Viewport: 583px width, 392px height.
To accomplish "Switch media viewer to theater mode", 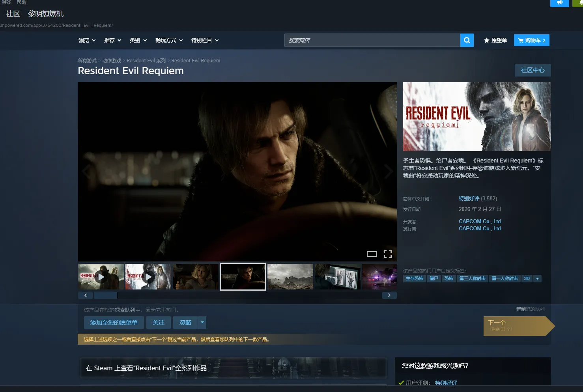I will pyautogui.click(x=372, y=254).
